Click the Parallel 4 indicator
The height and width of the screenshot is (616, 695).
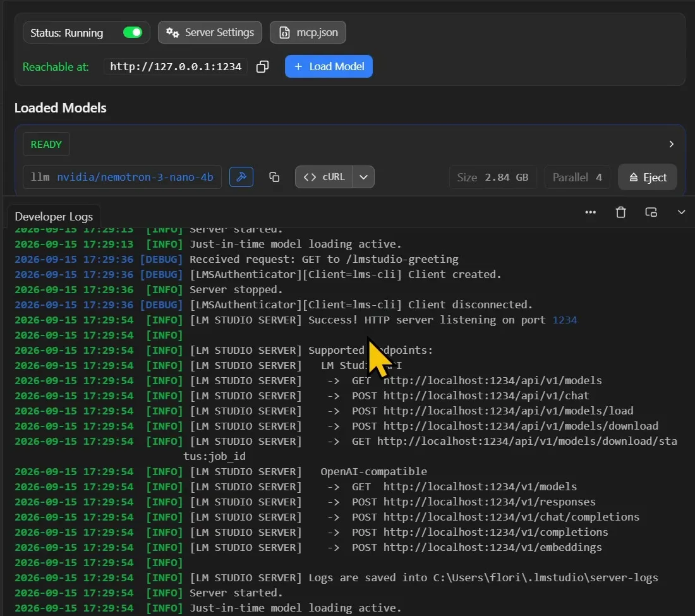point(577,178)
